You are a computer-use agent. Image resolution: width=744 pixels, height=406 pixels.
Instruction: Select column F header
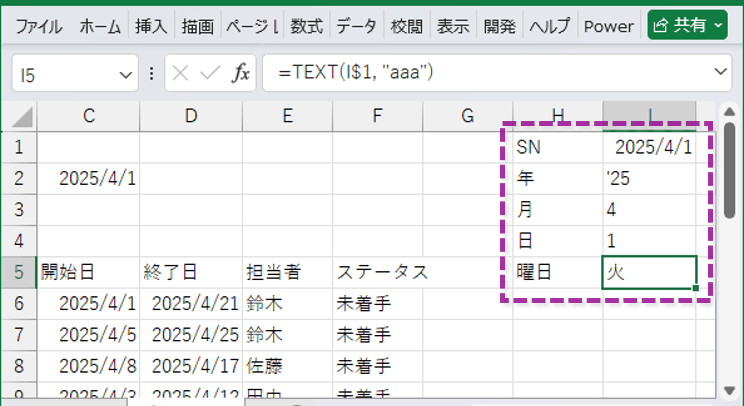tap(378, 116)
